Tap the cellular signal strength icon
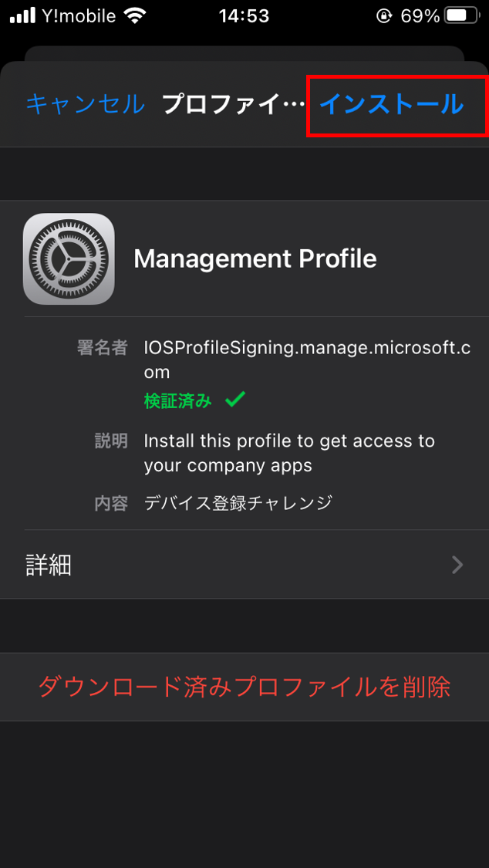This screenshot has width=489, height=868. [19, 14]
